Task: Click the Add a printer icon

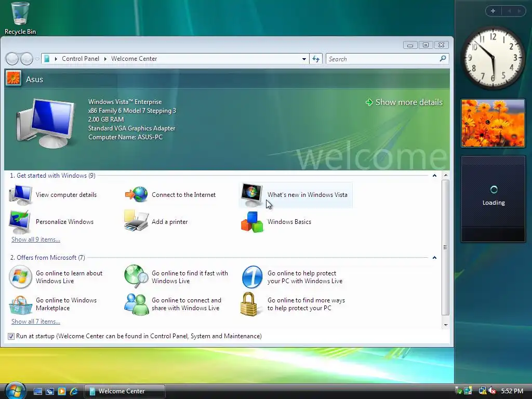Action: (137, 221)
